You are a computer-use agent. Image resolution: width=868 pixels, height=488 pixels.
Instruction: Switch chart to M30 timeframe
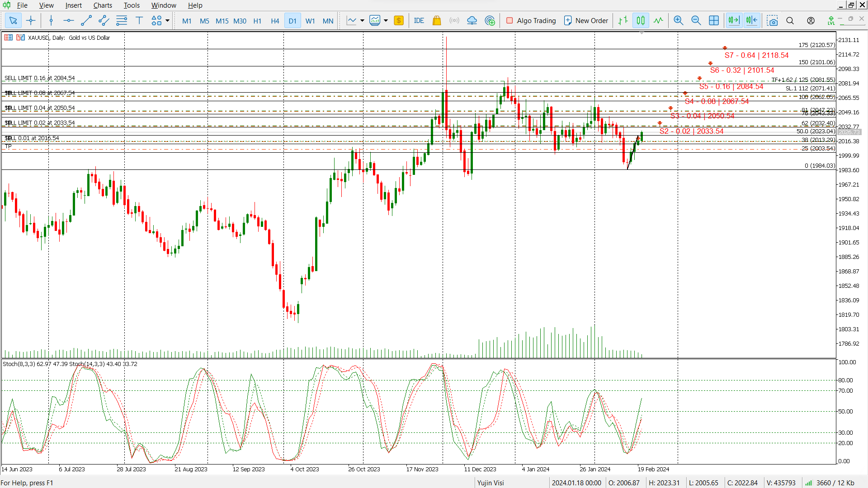240,21
